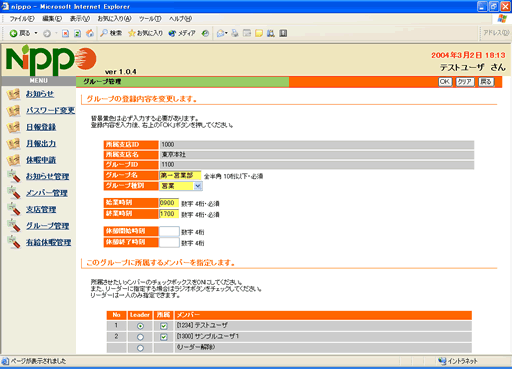Click the Print icon

pos(235,33)
